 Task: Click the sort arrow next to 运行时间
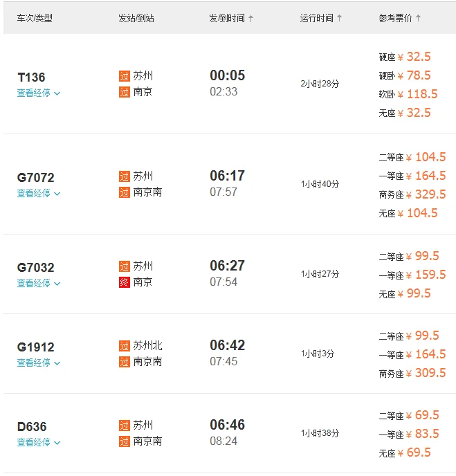tap(339, 19)
